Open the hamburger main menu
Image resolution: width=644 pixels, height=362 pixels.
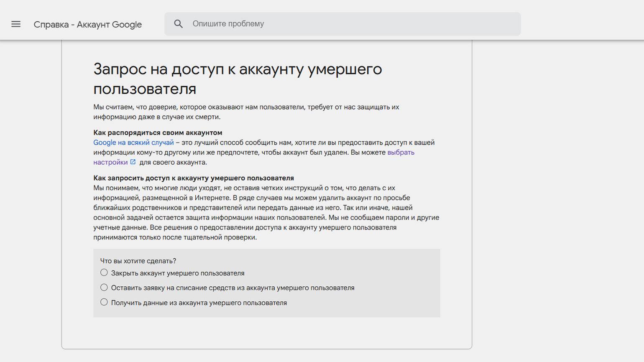click(x=16, y=24)
